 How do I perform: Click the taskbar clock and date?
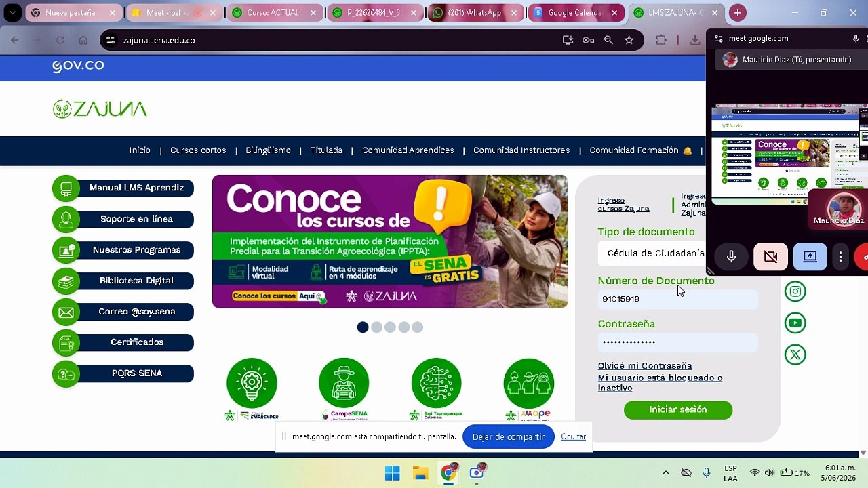coord(840,473)
